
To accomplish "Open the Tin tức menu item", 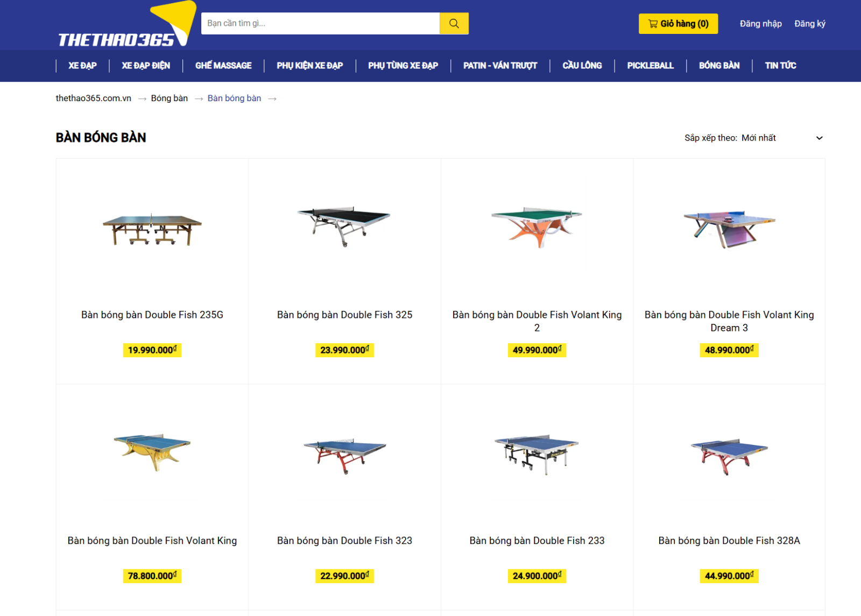I will click(780, 66).
